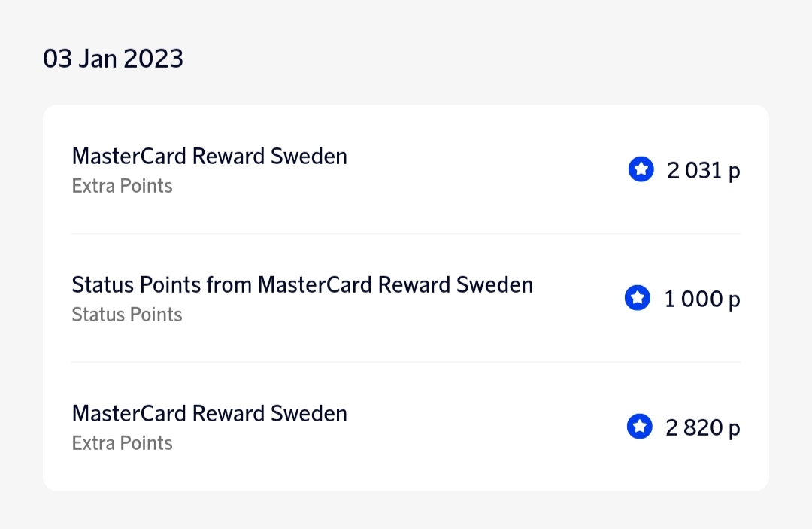Select the 2 031 p points value
The height and width of the screenshot is (529, 812).
tap(703, 171)
